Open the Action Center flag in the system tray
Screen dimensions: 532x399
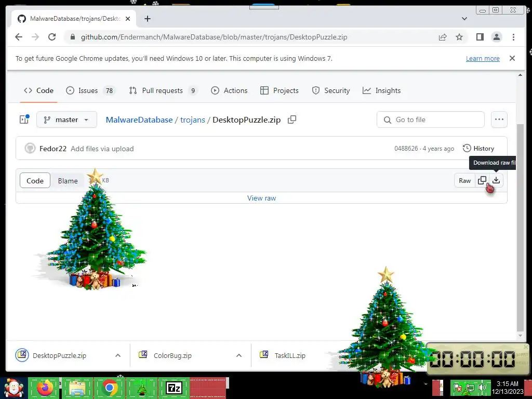(x=457, y=387)
